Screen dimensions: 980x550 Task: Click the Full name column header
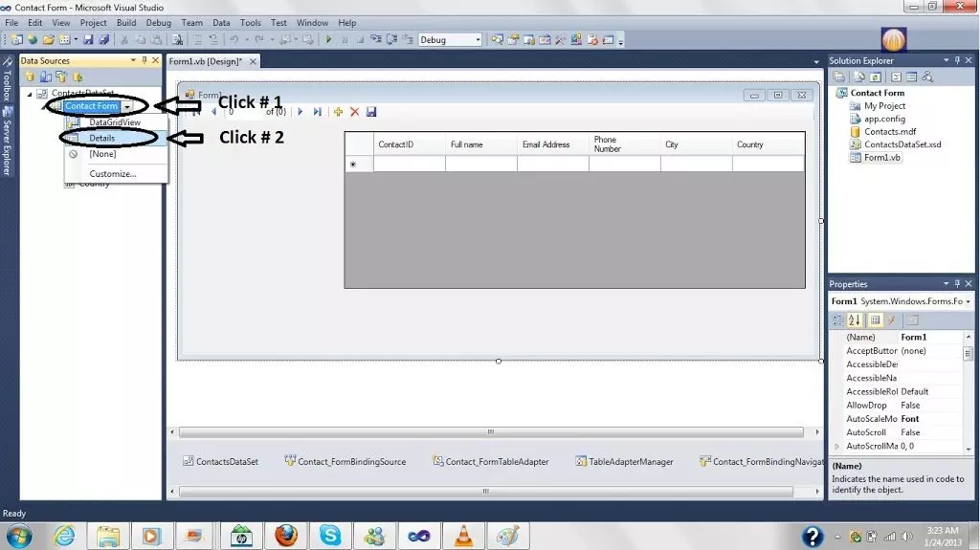tap(481, 144)
